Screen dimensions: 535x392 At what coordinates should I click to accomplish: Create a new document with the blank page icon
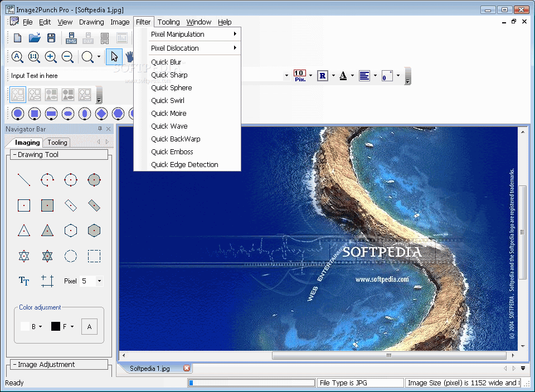[x=17, y=38]
